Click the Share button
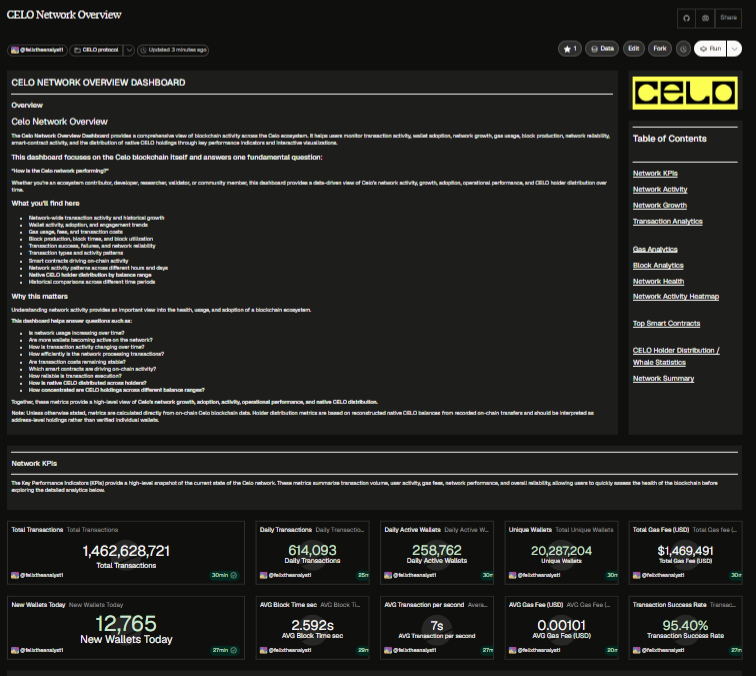Viewport: 756px width, 676px height. pyautogui.click(x=728, y=18)
